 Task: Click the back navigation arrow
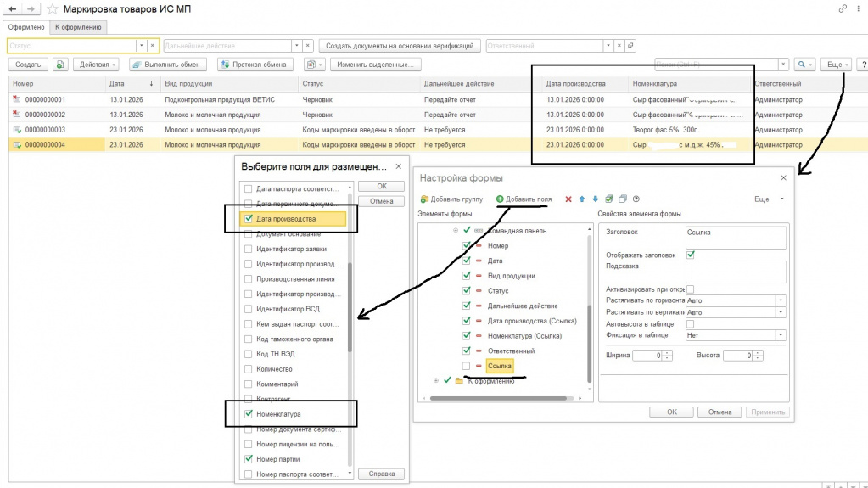(x=12, y=8)
